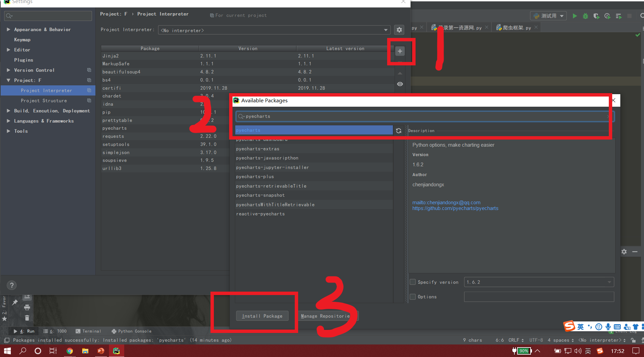Reload the available packages list
Screen dimensions: 644x357
tap(399, 131)
